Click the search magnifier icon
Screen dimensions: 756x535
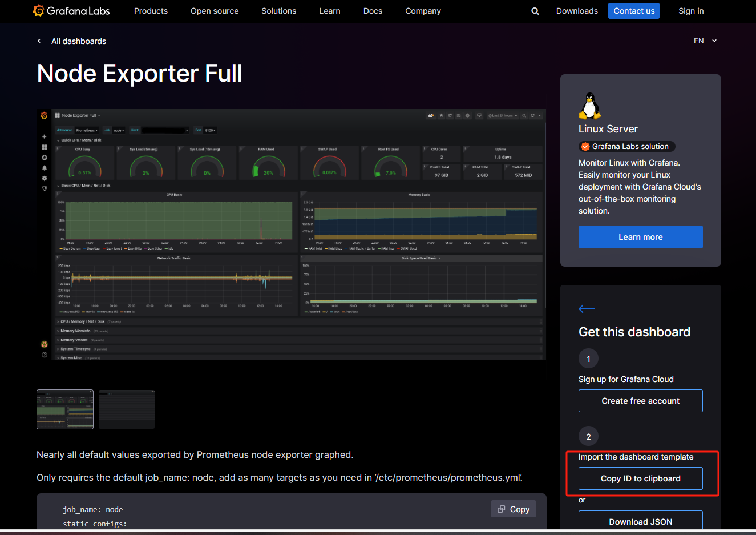pos(535,11)
